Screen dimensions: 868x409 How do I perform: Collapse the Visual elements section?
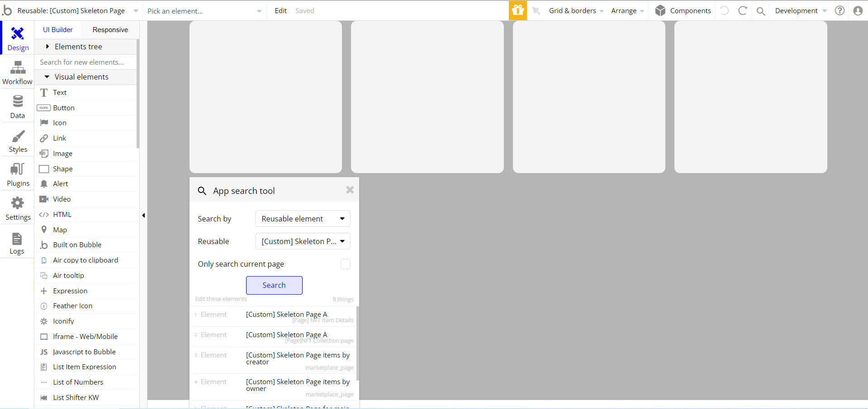85,77
